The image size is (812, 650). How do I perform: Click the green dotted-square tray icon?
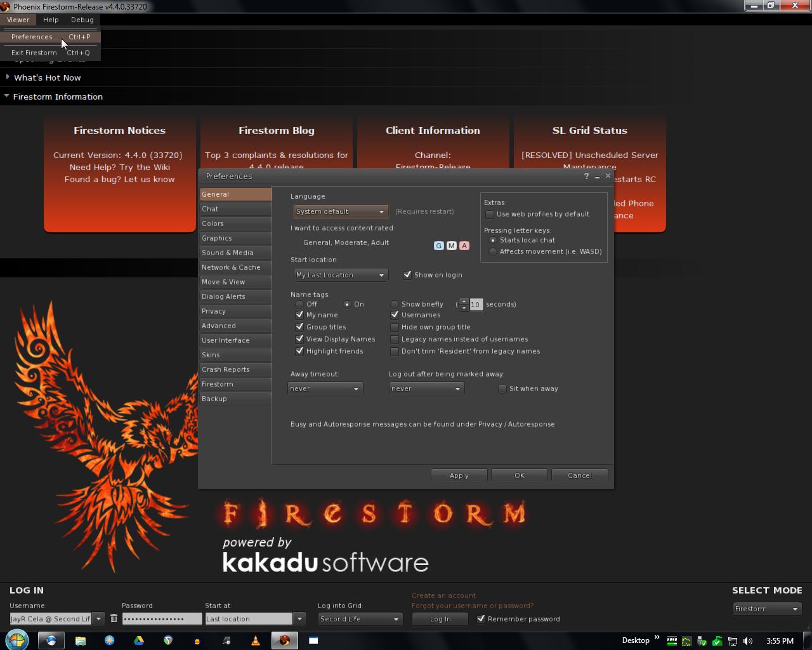point(687,640)
